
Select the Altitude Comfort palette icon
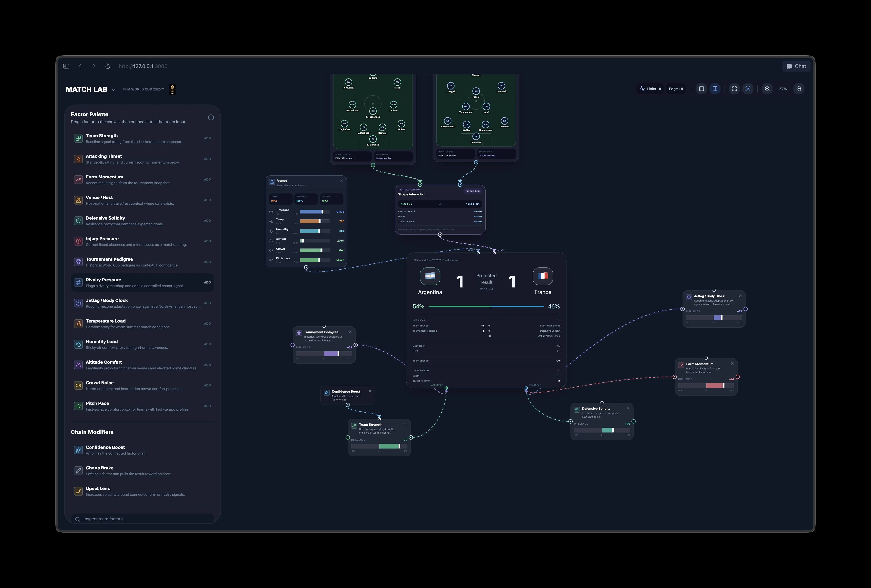point(78,365)
